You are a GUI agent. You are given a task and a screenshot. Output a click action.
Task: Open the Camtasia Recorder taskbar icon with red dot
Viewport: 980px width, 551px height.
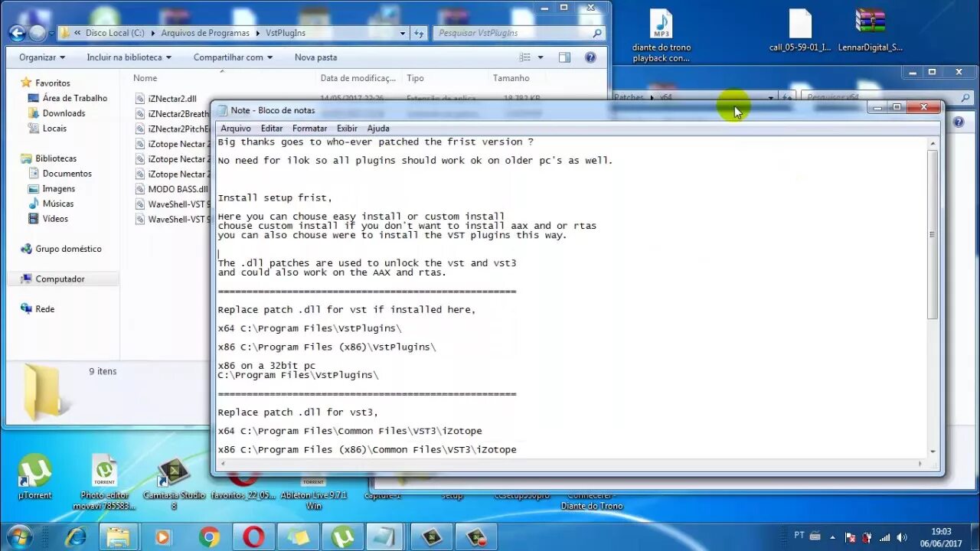coord(475,537)
